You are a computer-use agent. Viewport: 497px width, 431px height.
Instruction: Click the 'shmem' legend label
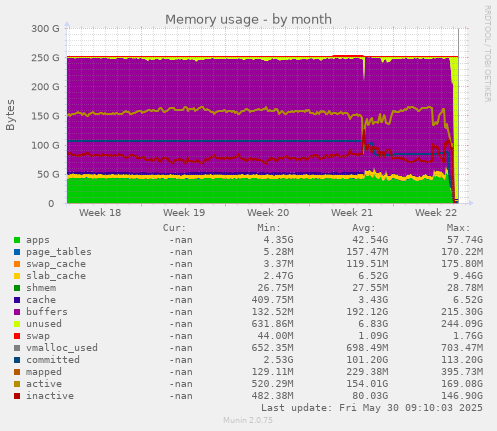[41, 288]
